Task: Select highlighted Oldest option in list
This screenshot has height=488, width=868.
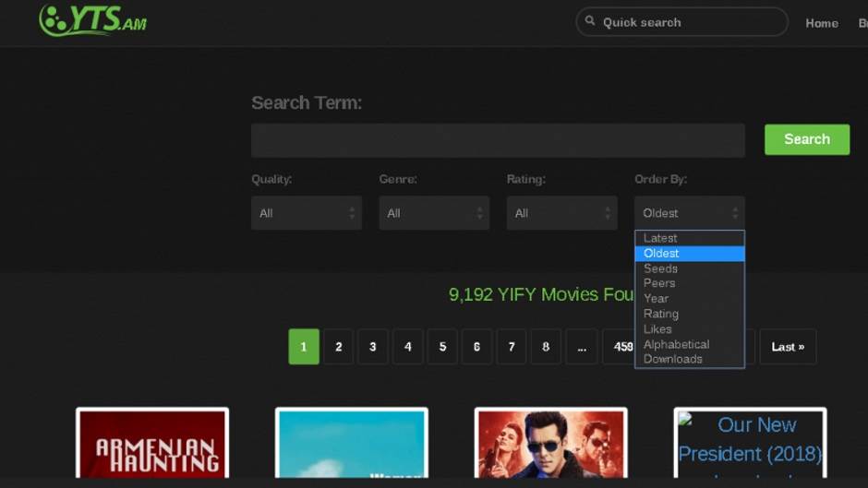Action: 689,254
